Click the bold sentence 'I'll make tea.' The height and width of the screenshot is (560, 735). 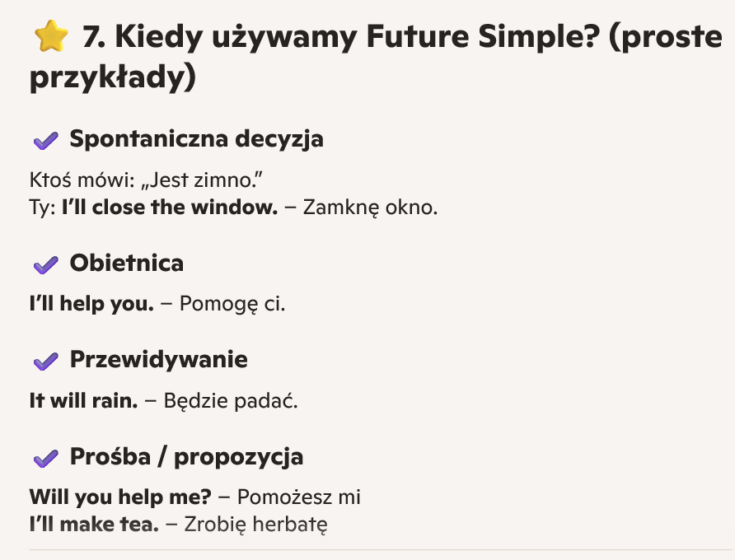93,523
